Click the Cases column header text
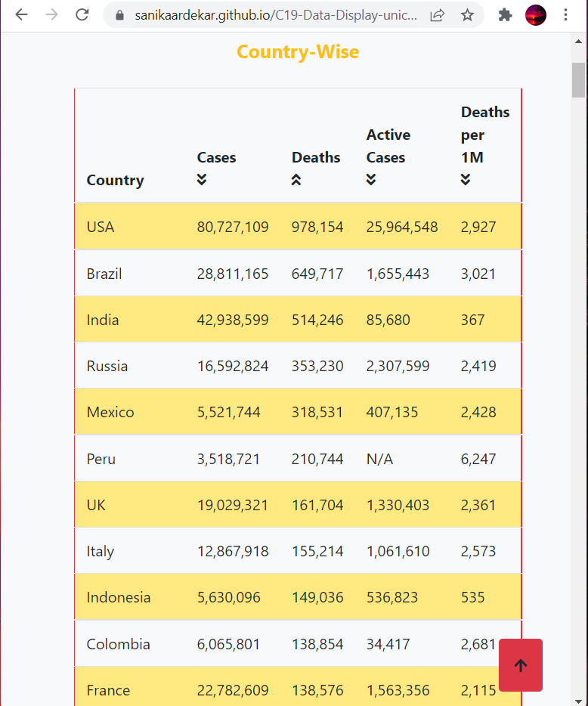588x706 pixels. (217, 157)
